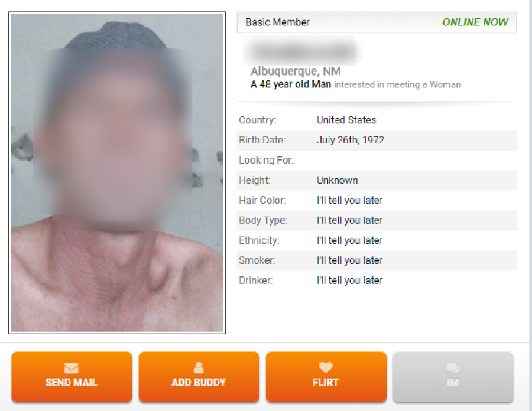Flirt with this member
The width and height of the screenshot is (532, 411).
[326, 377]
